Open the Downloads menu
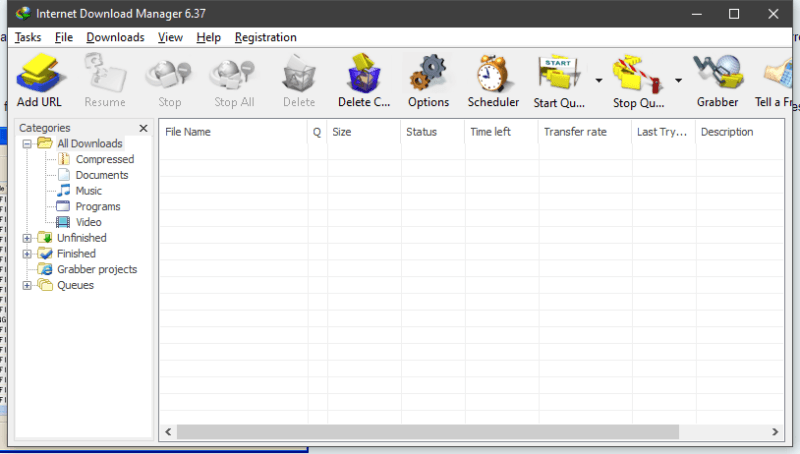The width and height of the screenshot is (800, 454). 115,37
